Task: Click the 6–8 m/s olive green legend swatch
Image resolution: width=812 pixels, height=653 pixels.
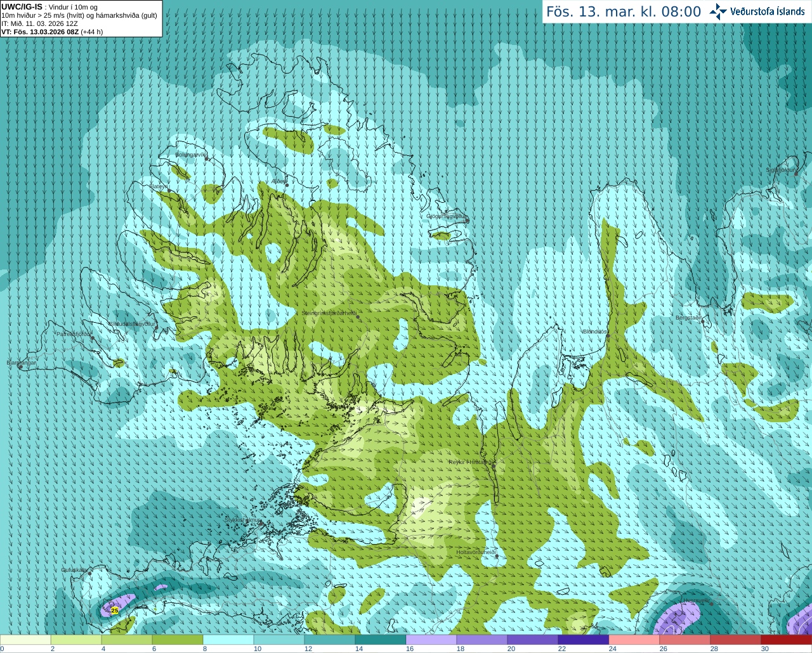Action: point(178,640)
